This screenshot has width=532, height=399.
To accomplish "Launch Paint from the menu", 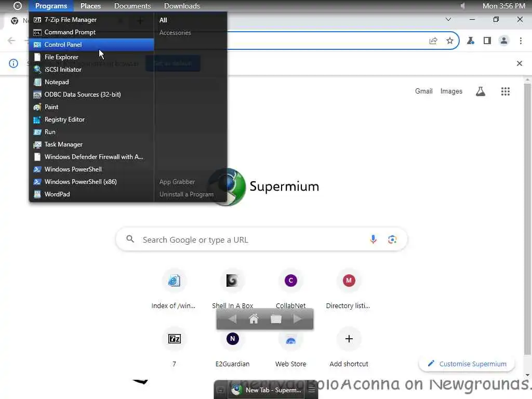I will click(x=91, y=107).
